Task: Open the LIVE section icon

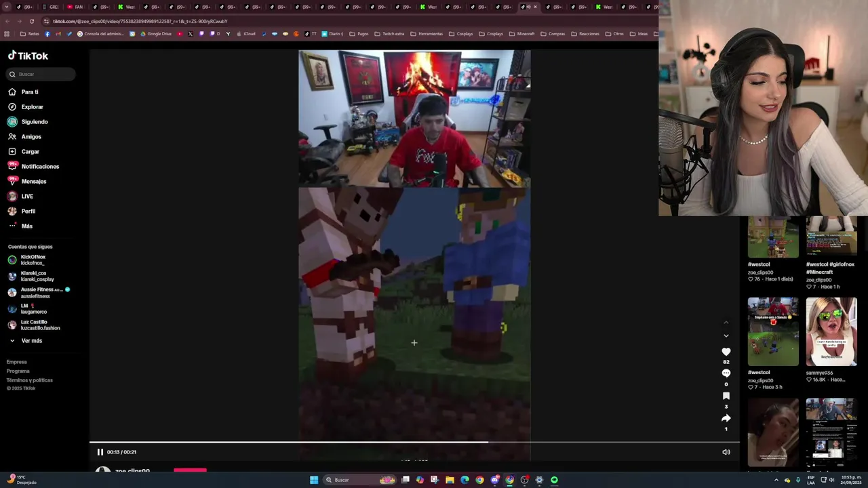Action: [12, 196]
